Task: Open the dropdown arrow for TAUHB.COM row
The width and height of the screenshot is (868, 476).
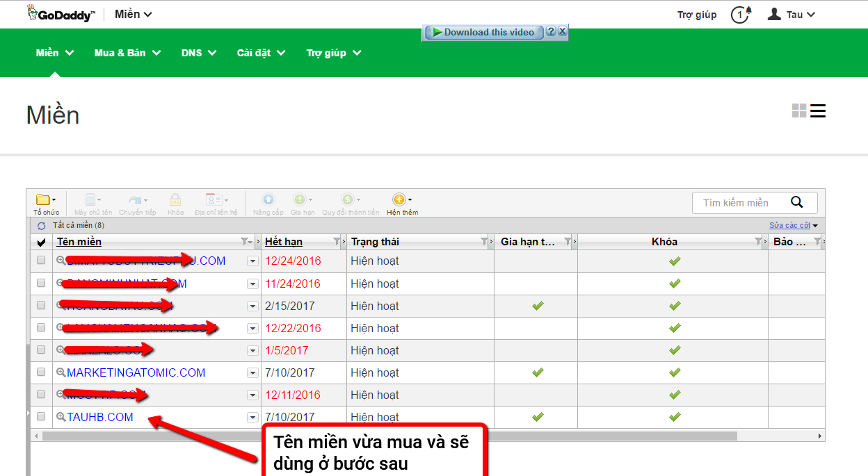Action: (x=252, y=417)
